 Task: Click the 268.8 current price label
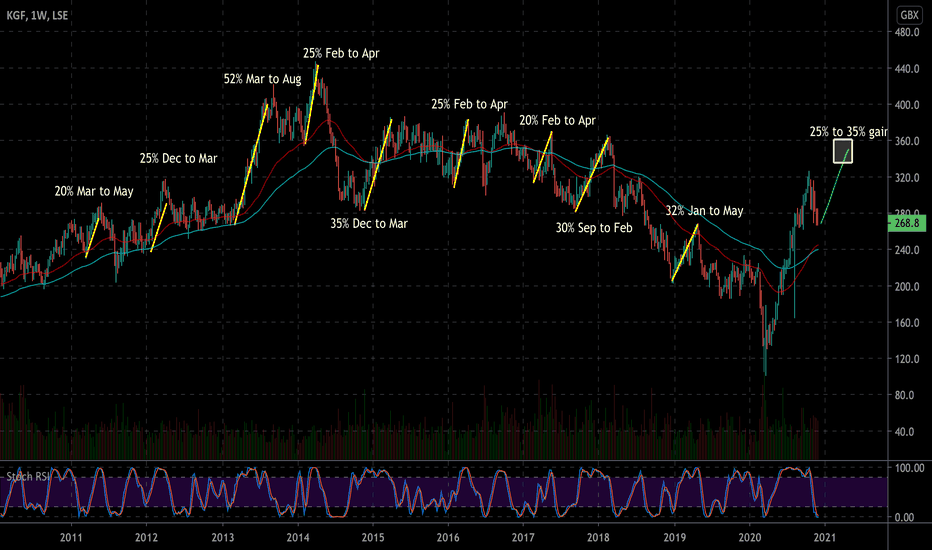pos(906,223)
